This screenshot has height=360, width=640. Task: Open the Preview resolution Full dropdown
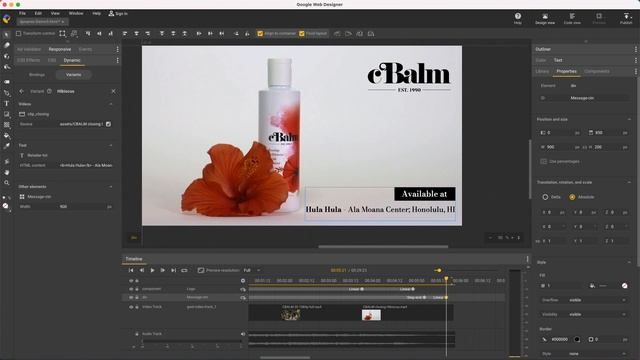(x=251, y=270)
